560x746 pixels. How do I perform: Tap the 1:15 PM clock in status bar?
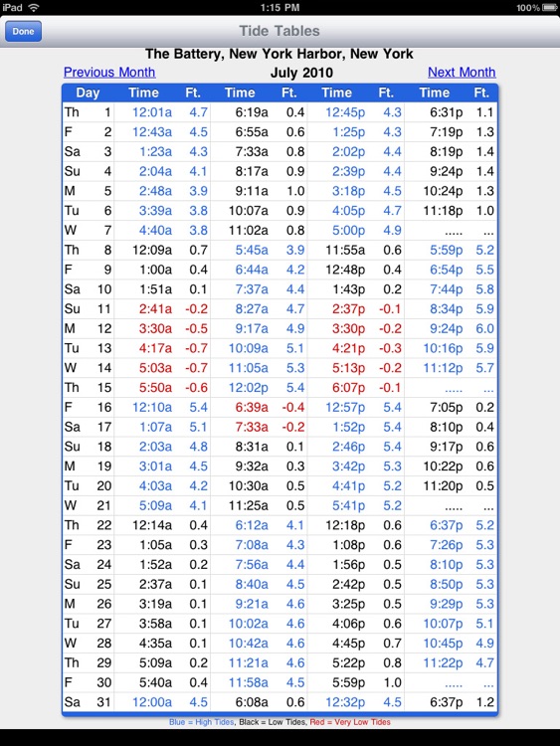point(280,8)
